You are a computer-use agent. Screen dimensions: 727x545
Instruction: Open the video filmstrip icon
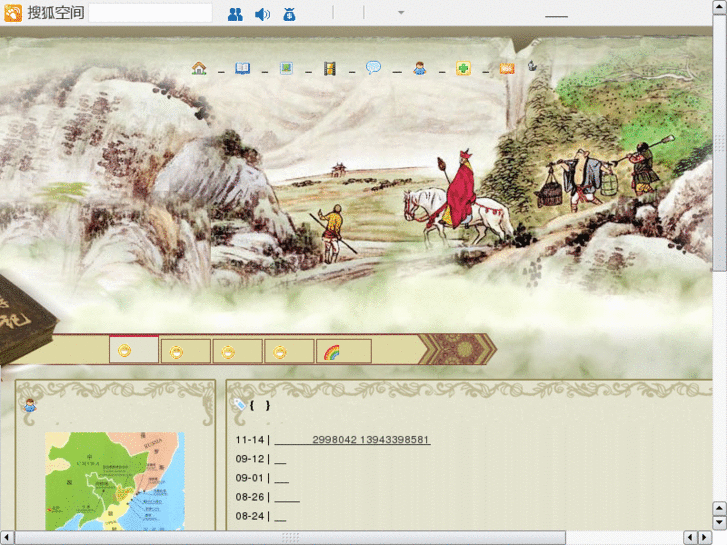pyautogui.click(x=329, y=68)
